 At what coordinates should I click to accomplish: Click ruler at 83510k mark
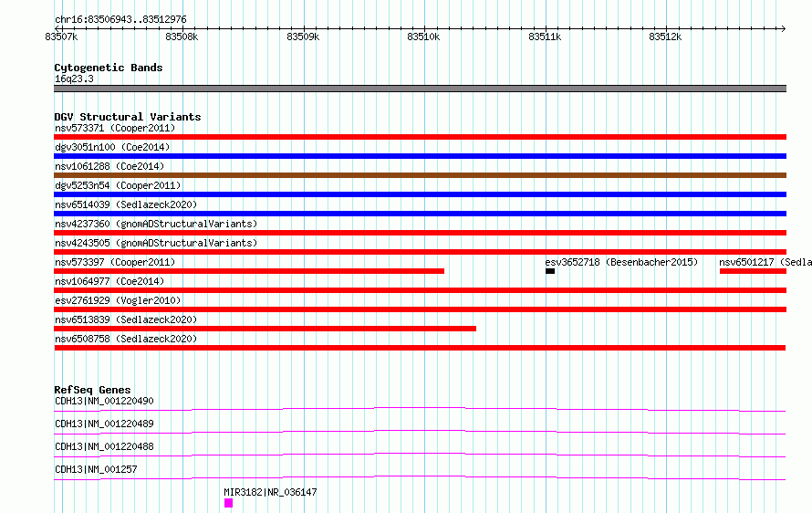[x=423, y=37]
